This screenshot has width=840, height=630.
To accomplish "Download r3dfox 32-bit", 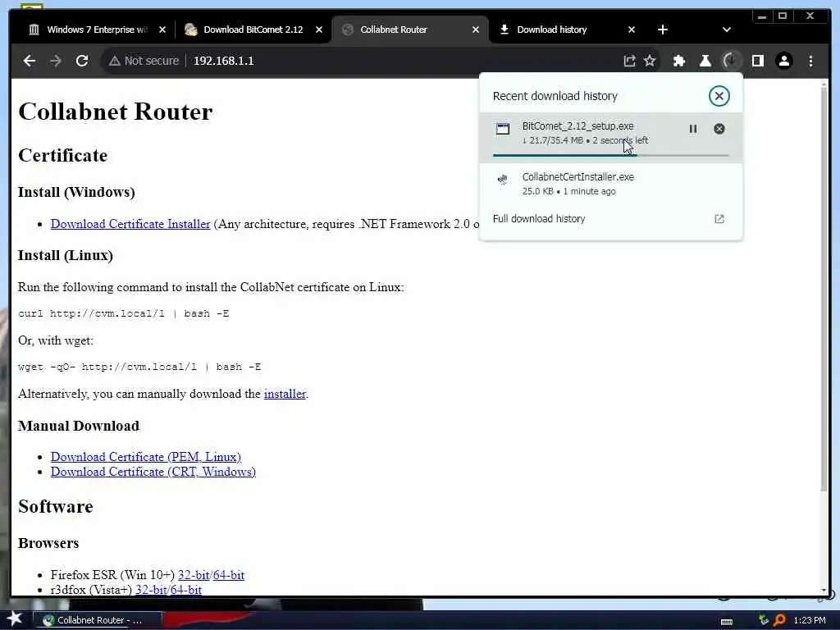I will coord(151,590).
